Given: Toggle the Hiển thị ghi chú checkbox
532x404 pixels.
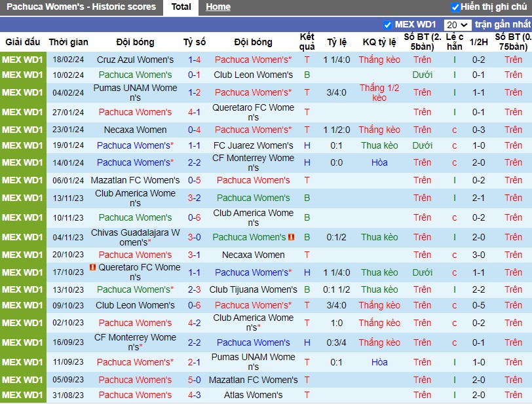Looking at the screenshot, I should [x=455, y=7].
